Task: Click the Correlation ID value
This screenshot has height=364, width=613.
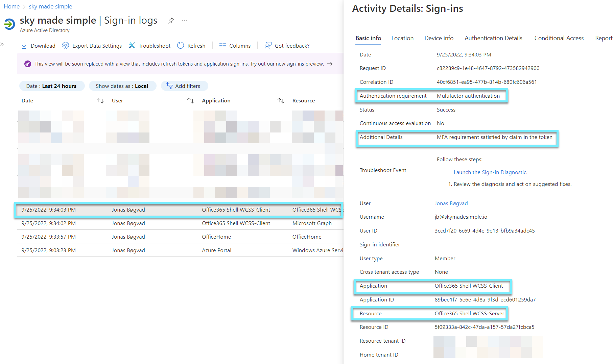Action: coord(487,82)
